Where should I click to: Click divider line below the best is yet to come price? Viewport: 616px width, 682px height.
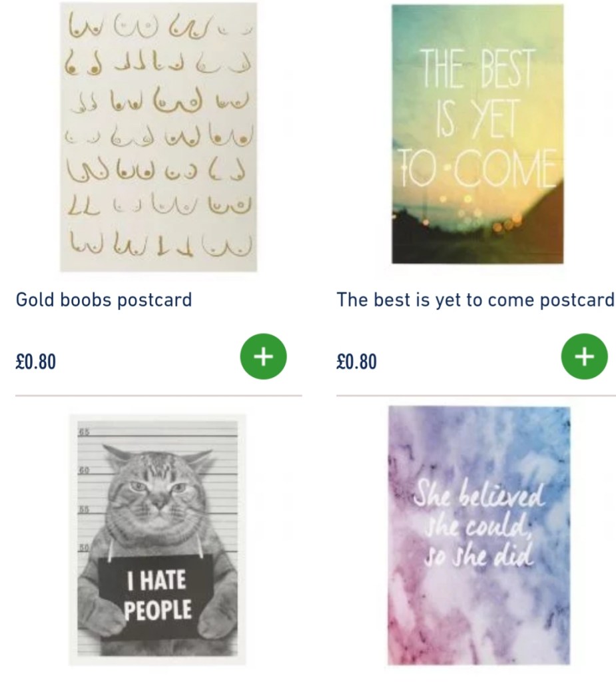pos(475,396)
